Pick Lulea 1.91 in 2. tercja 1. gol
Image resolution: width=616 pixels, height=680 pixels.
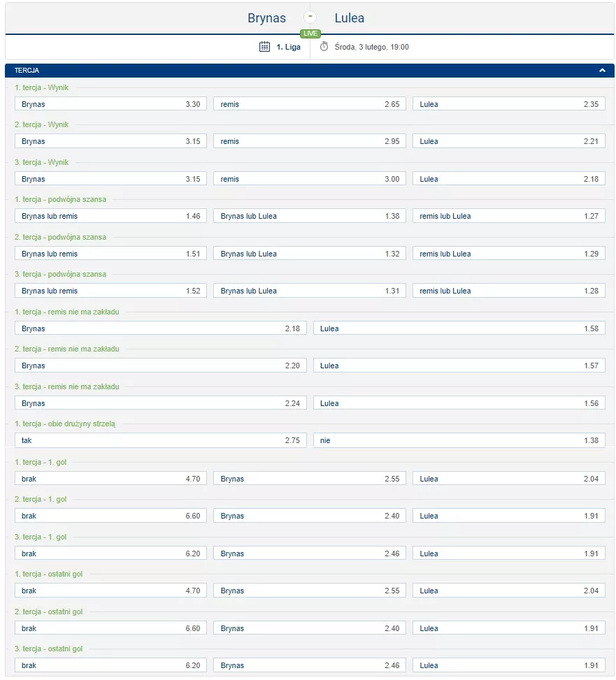click(x=509, y=516)
